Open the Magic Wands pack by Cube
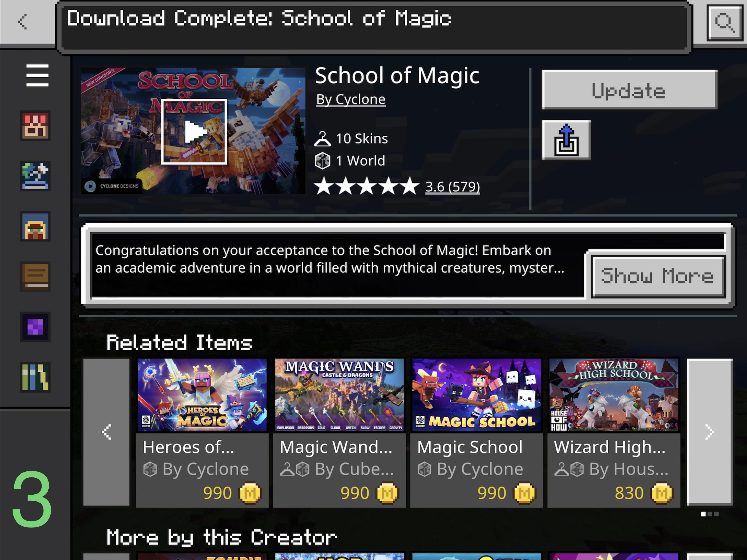The image size is (747, 560). point(339,433)
